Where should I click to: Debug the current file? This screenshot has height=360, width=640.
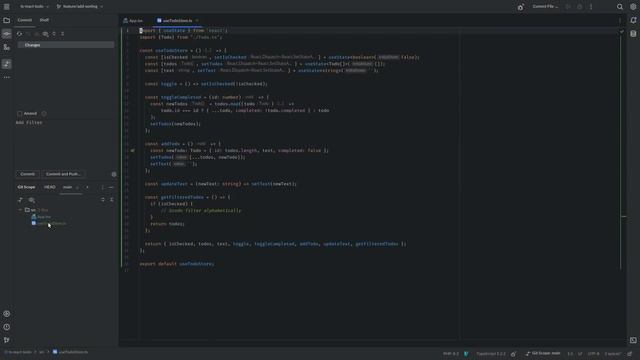[580, 7]
